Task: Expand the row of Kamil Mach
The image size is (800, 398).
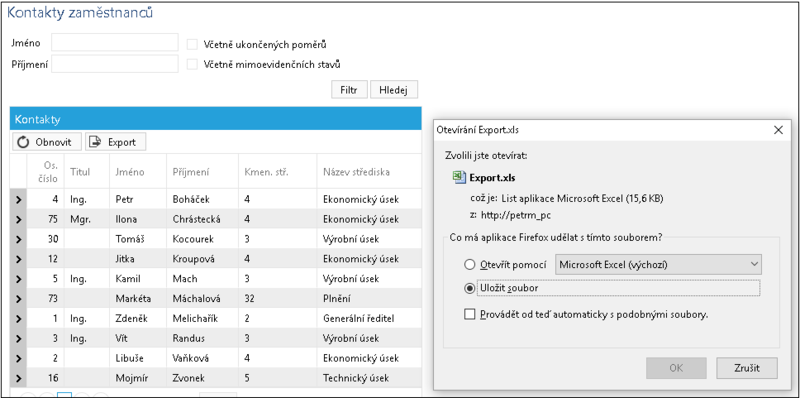Action: pyautogui.click(x=18, y=279)
